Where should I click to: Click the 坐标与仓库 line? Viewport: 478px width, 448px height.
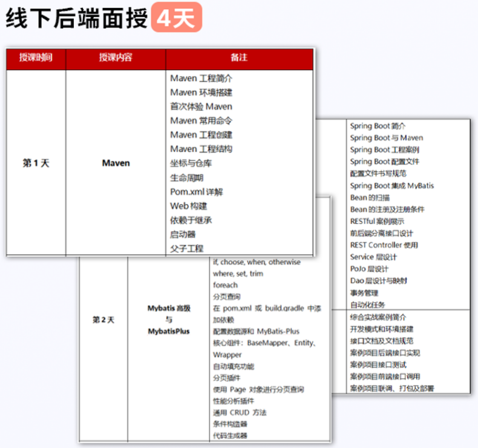pos(191,163)
